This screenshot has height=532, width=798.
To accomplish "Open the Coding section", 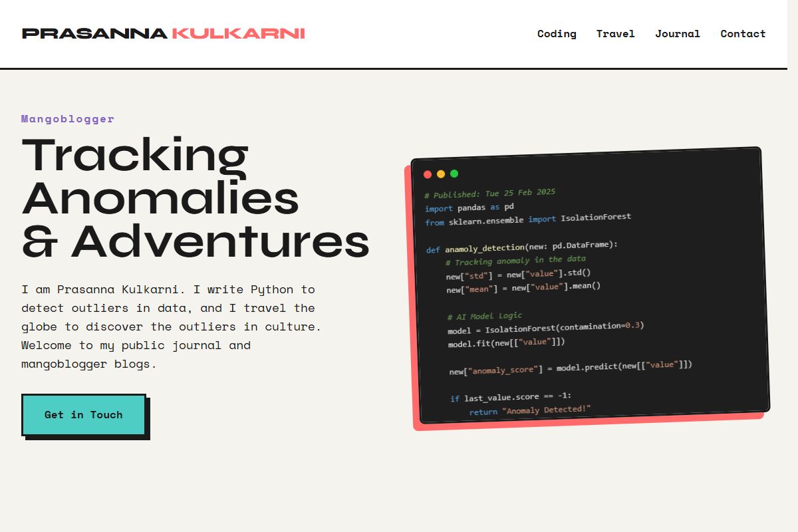I will click(x=557, y=34).
